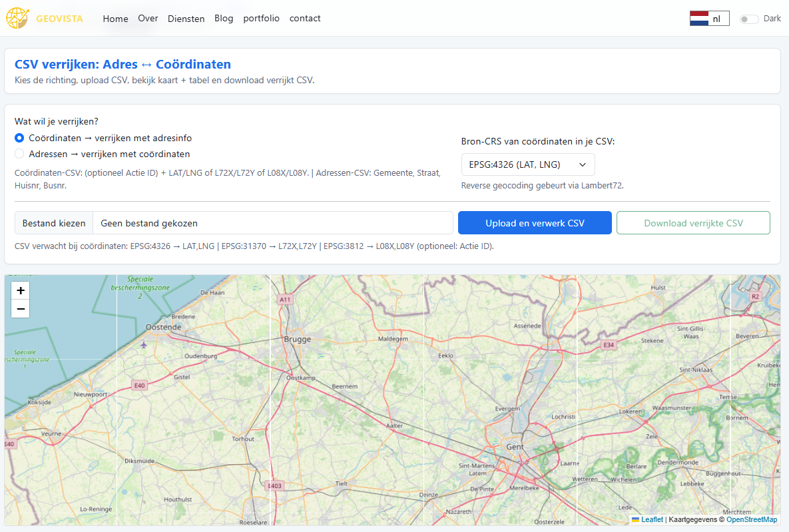Click the A11 road marker near Brugge
Image resolution: width=789 pixels, height=532 pixels.
286,300
